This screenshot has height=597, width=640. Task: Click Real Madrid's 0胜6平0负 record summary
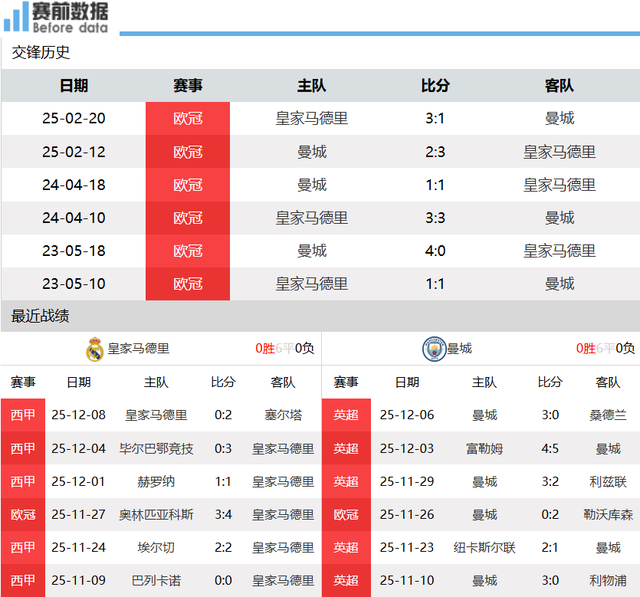[284, 348]
